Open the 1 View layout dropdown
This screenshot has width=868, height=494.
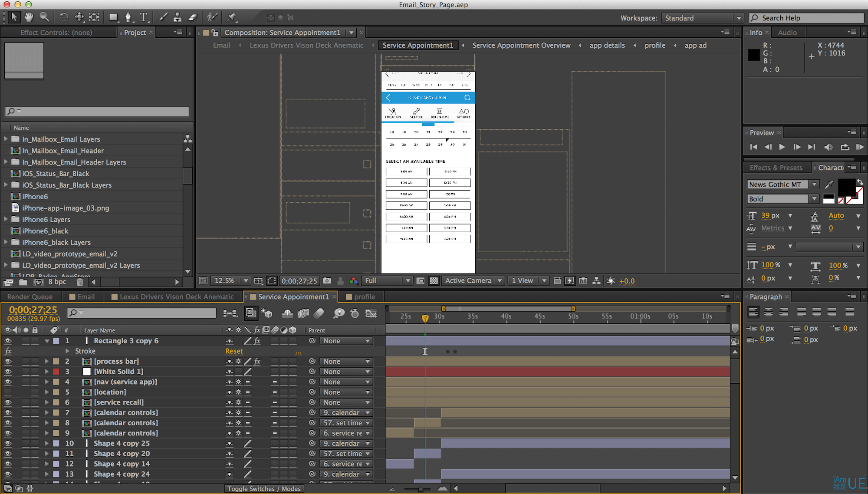tap(529, 281)
